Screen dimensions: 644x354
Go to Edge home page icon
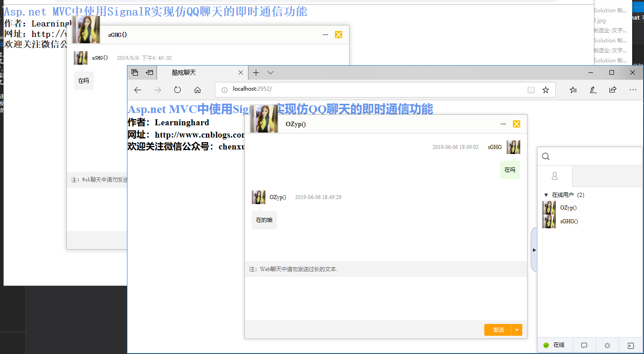point(198,90)
